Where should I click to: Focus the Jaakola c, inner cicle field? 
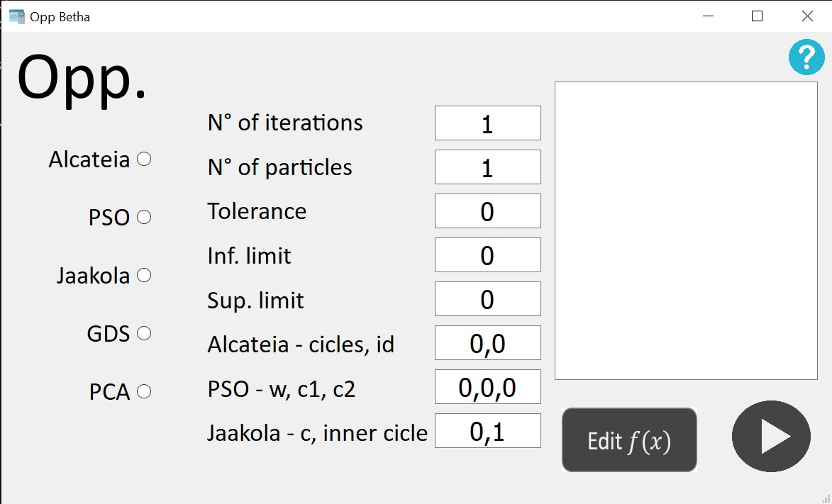point(487,431)
